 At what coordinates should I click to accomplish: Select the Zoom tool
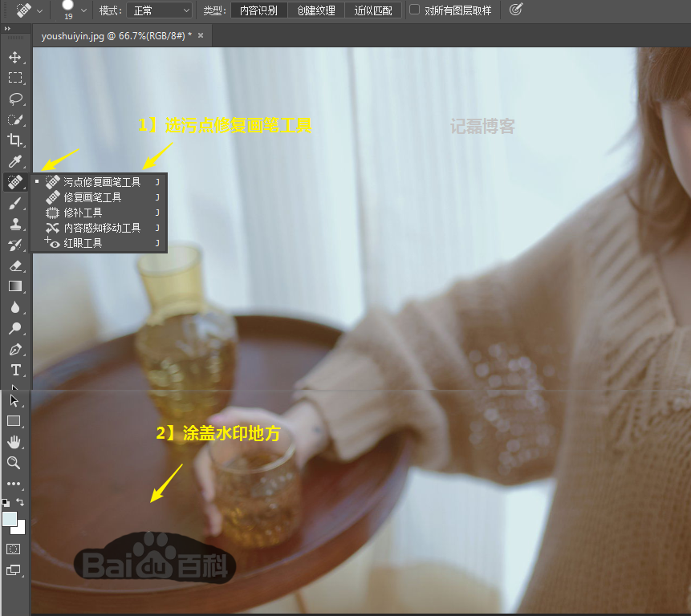click(x=14, y=463)
